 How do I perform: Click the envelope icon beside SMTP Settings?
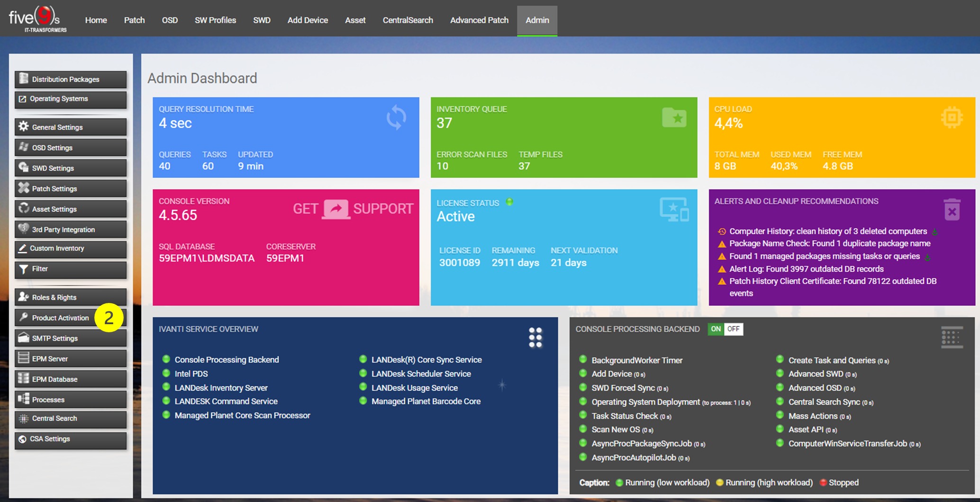pyautogui.click(x=23, y=338)
